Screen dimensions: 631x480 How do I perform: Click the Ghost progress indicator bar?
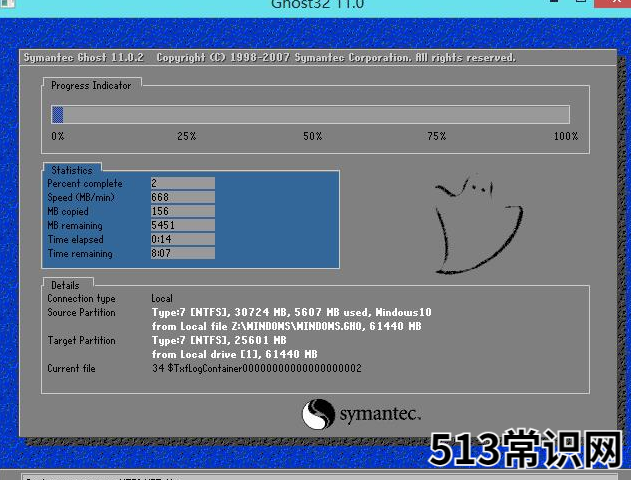[x=310, y=115]
